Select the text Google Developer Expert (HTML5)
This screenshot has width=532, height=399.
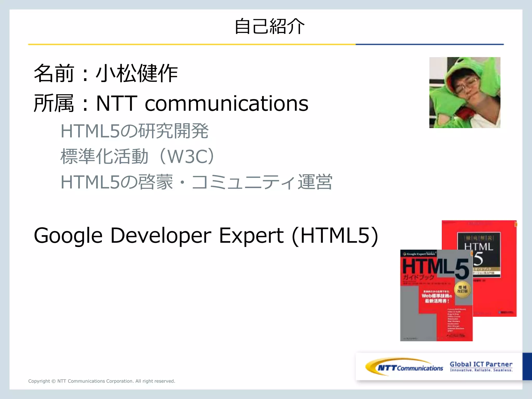(206, 235)
